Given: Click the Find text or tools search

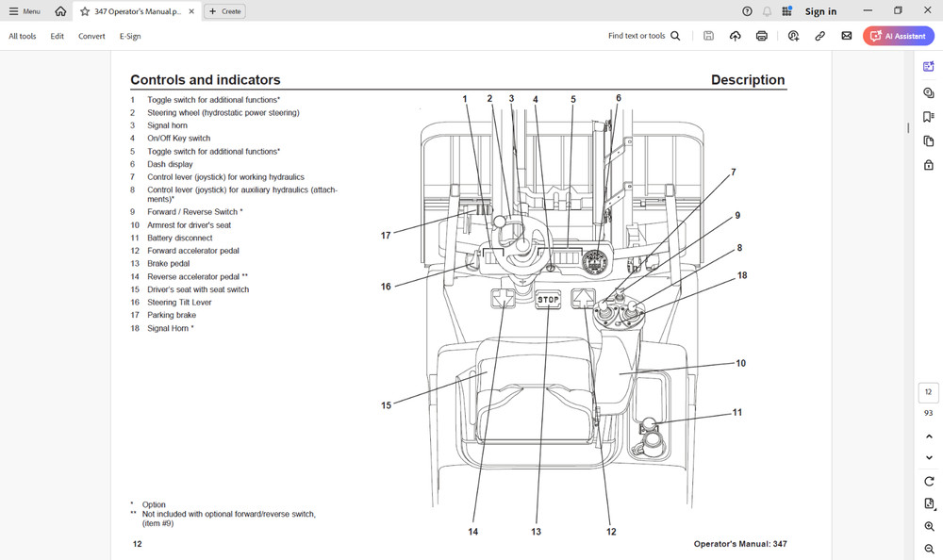Looking at the screenshot, I should (x=643, y=36).
